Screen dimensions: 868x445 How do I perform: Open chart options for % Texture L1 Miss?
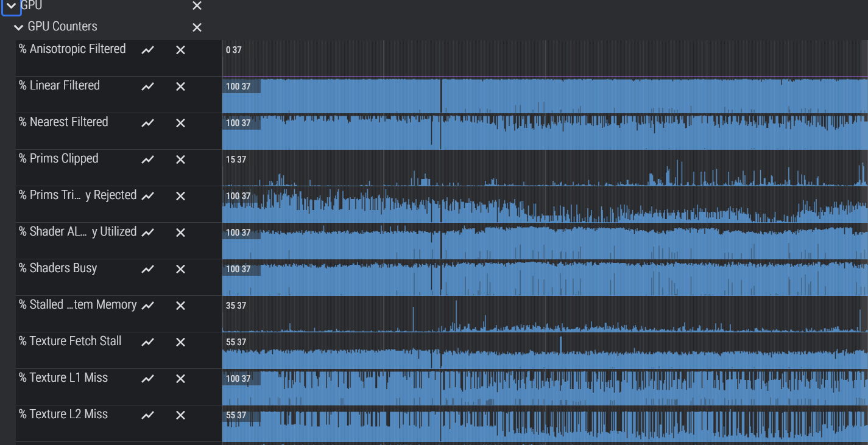(x=147, y=379)
